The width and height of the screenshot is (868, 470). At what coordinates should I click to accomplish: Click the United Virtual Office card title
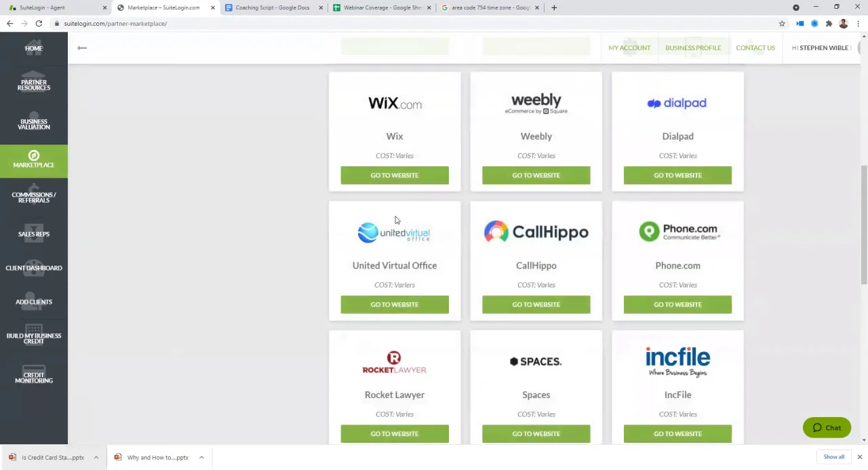tap(395, 266)
